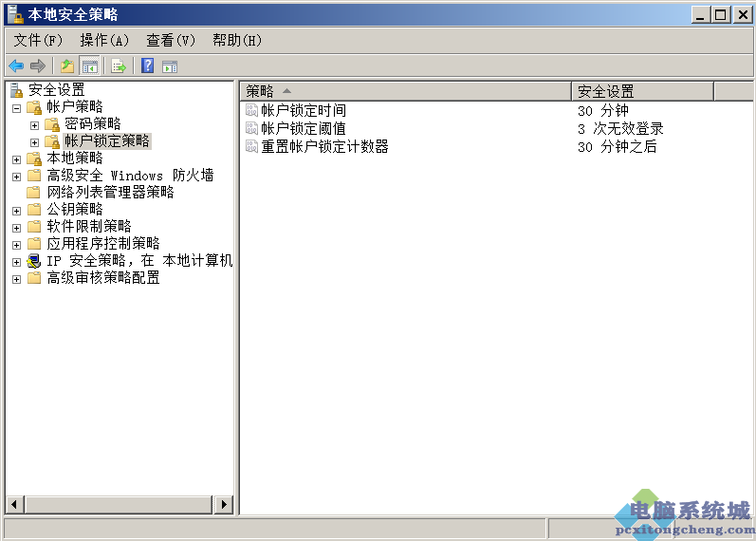Open the 帮助(H) menu
Viewport: 756px width, 541px height.
coord(237,40)
